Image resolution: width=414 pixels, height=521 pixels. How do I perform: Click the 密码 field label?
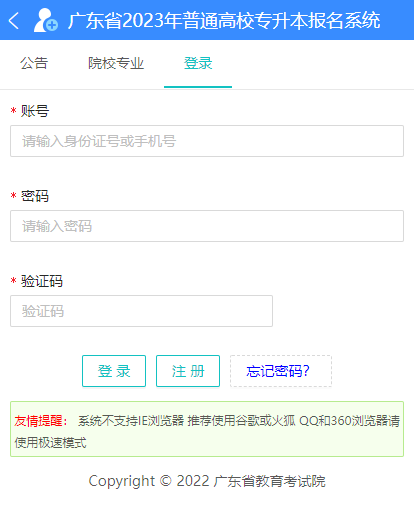pos(35,196)
